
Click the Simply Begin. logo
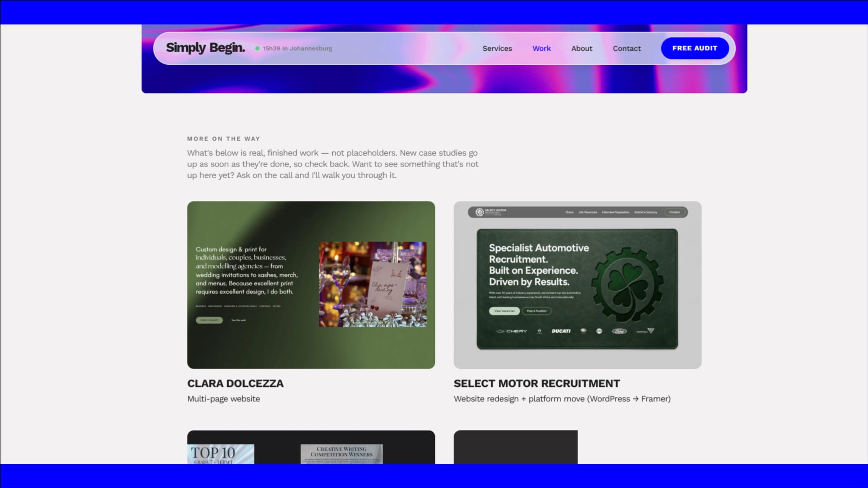[x=206, y=48]
